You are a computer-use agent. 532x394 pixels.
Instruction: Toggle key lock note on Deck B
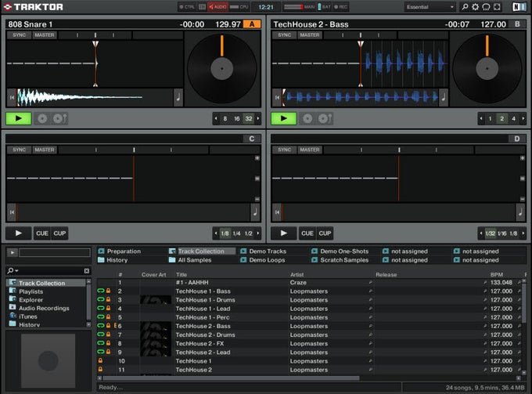pyautogui.click(x=444, y=97)
